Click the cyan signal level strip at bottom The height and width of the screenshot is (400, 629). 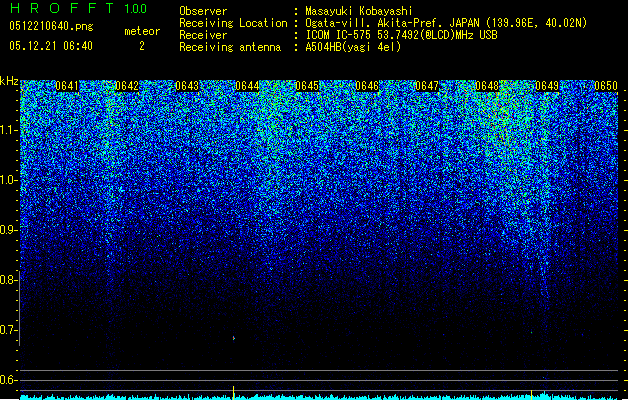[x=319, y=397]
